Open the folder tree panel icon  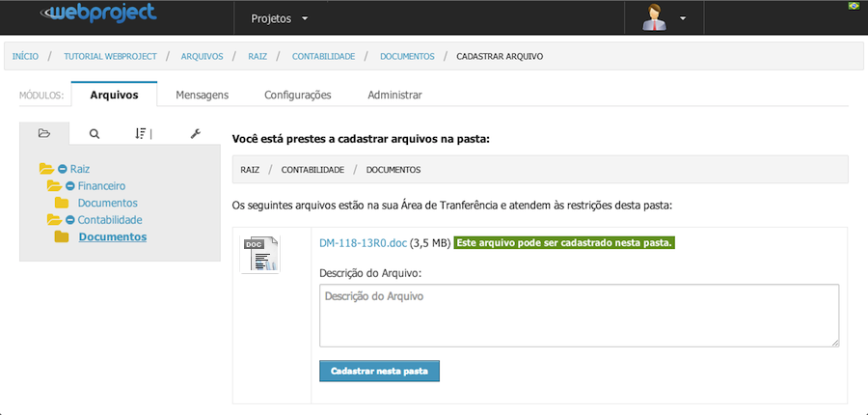(44, 133)
